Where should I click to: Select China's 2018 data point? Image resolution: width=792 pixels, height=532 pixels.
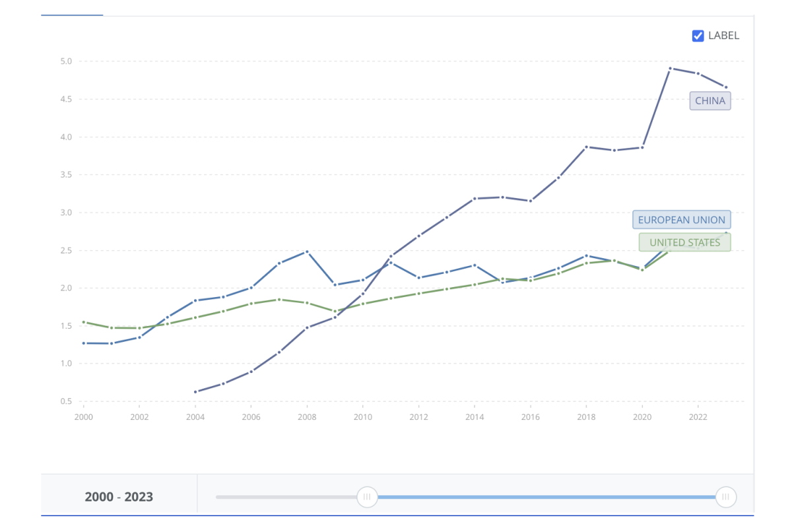tap(586, 147)
